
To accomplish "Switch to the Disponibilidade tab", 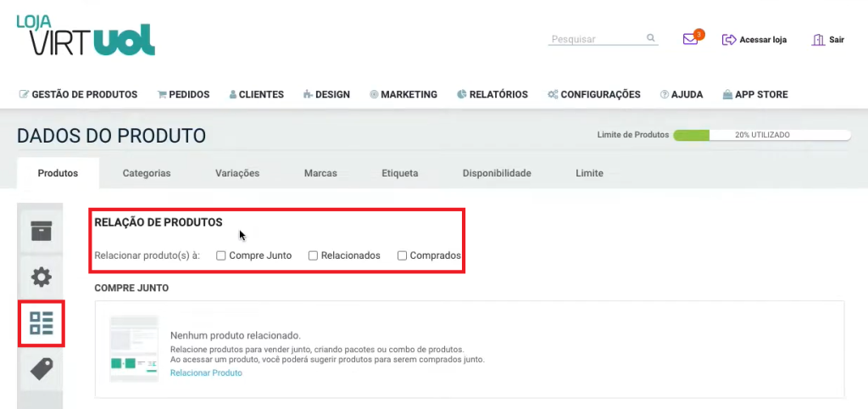I will click(497, 173).
